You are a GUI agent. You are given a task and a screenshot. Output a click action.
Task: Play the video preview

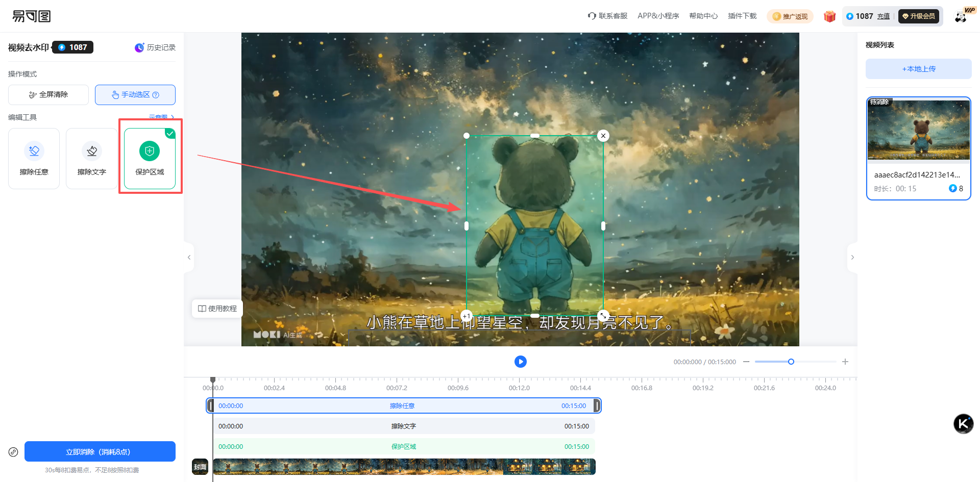[520, 362]
